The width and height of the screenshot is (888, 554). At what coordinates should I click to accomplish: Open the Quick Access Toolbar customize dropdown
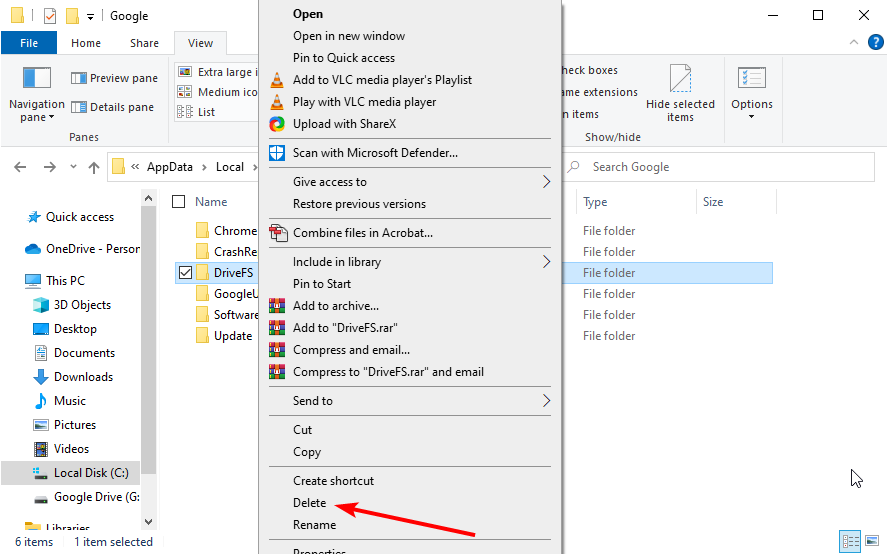pos(90,16)
